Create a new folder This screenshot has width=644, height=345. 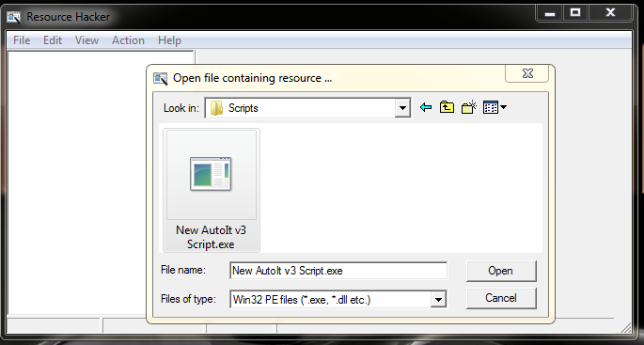468,107
